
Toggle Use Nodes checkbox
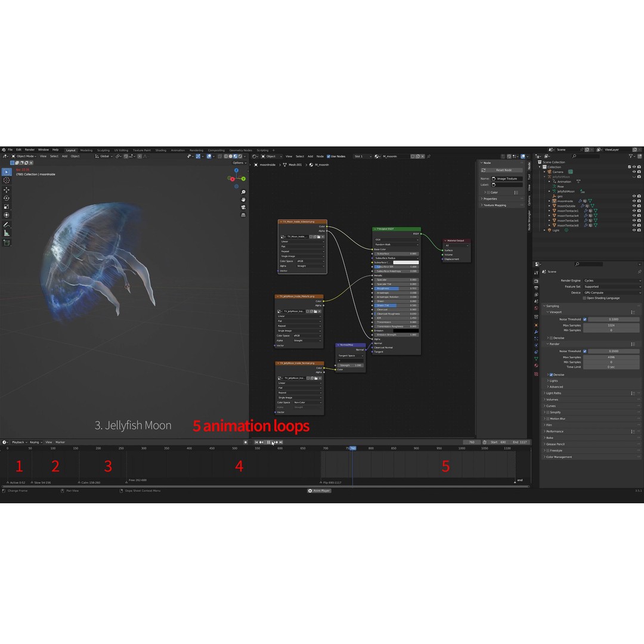(x=329, y=156)
